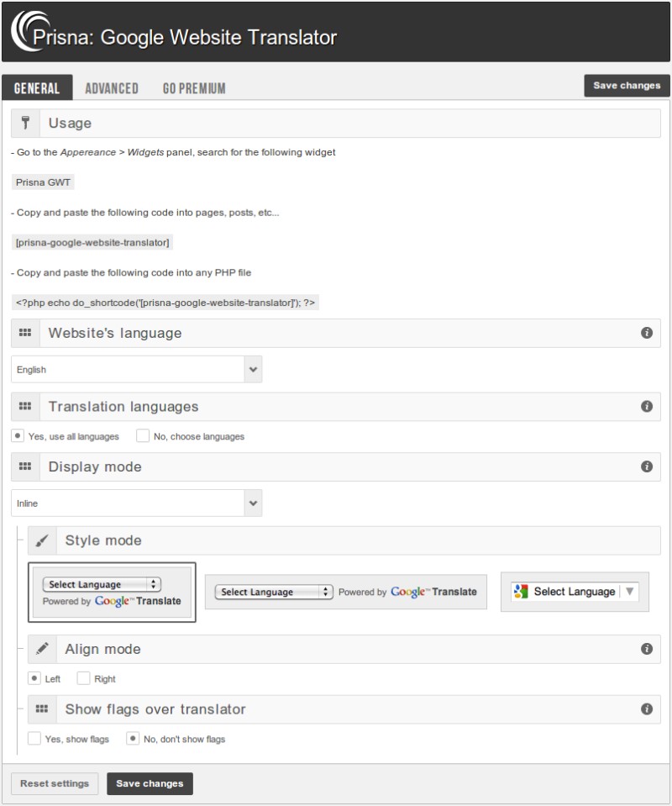Open the Inline display mode dropdown

pos(137,503)
